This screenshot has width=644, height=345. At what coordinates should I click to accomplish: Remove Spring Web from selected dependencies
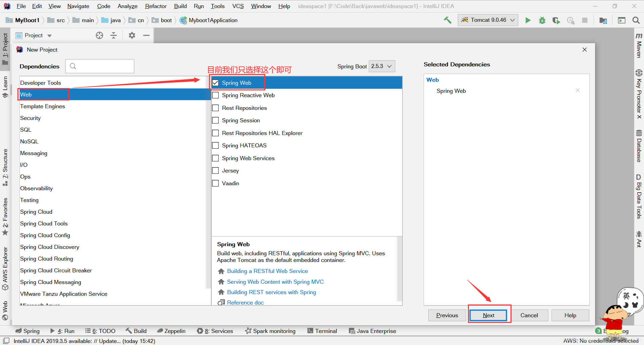click(x=578, y=90)
